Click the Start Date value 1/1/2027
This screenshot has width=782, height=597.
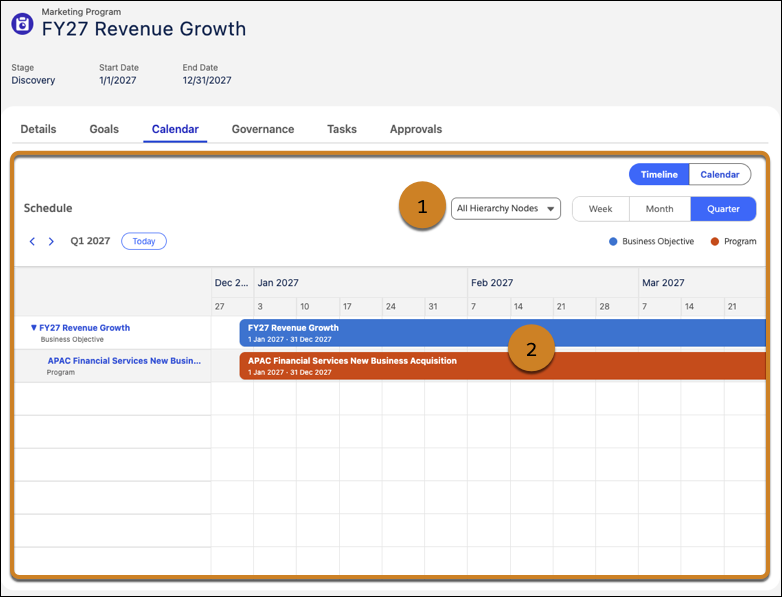(x=118, y=80)
